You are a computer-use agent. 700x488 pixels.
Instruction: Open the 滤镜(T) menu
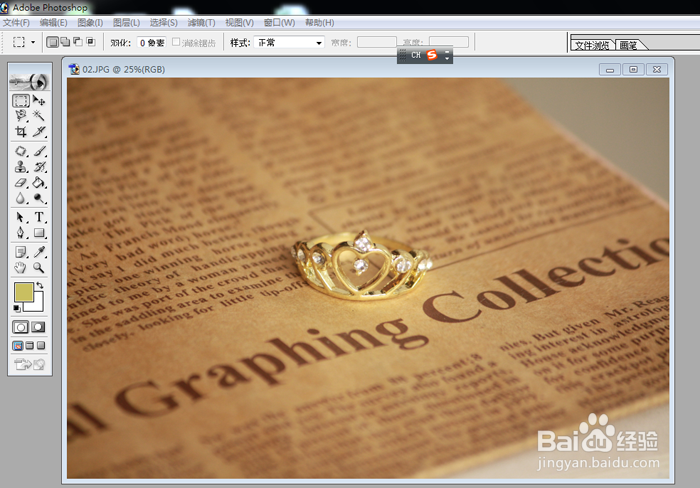click(201, 23)
